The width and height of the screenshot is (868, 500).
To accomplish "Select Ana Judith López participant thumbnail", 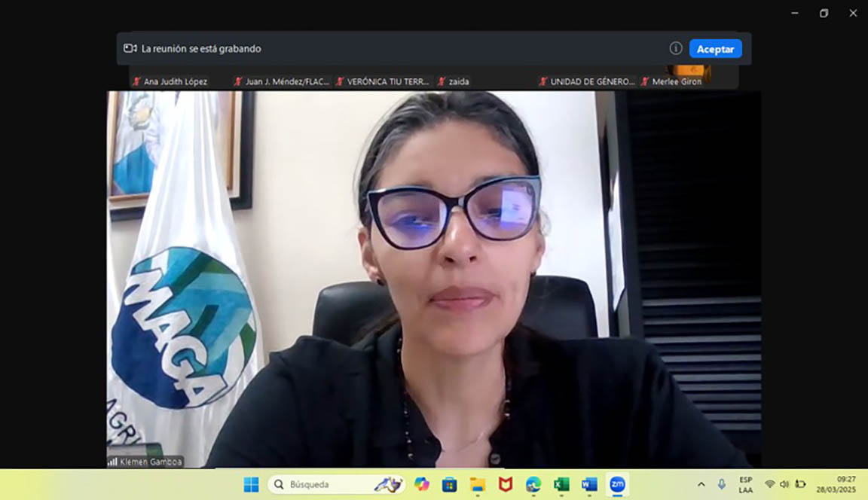I will click(x=170, y=81).
